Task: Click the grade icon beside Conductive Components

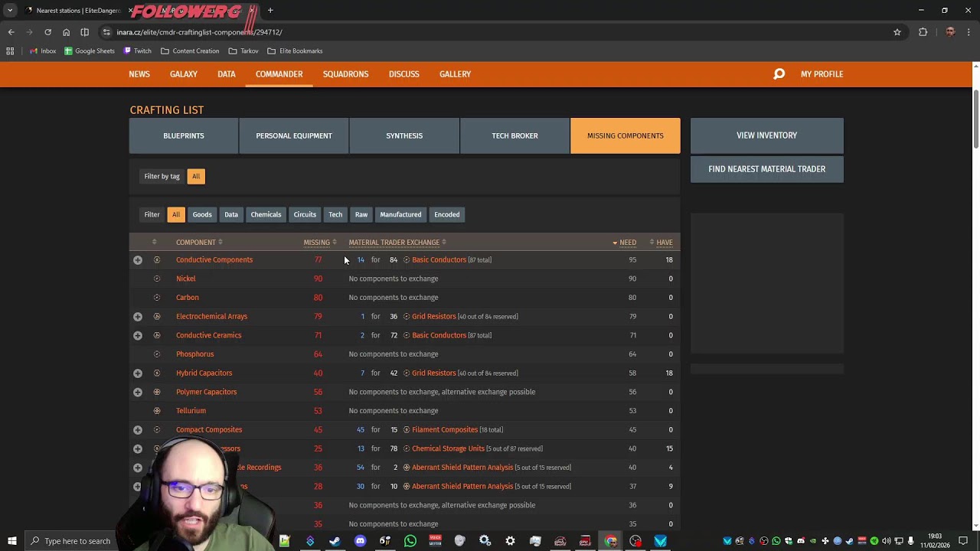Action: coord(157,260)
